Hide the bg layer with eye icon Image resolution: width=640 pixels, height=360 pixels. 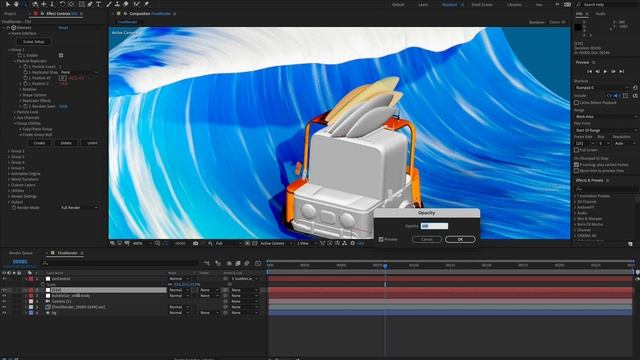4,313
